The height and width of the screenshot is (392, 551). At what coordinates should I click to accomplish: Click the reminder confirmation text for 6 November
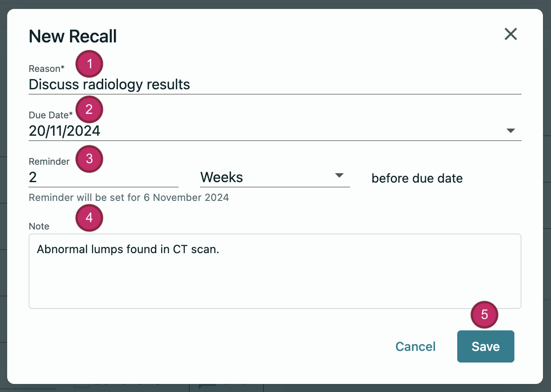point(129,197)
